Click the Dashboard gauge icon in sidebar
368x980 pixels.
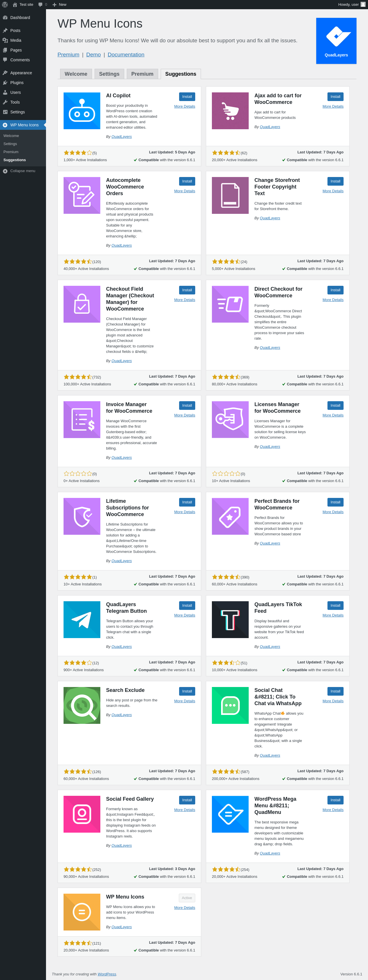(5, 18)
